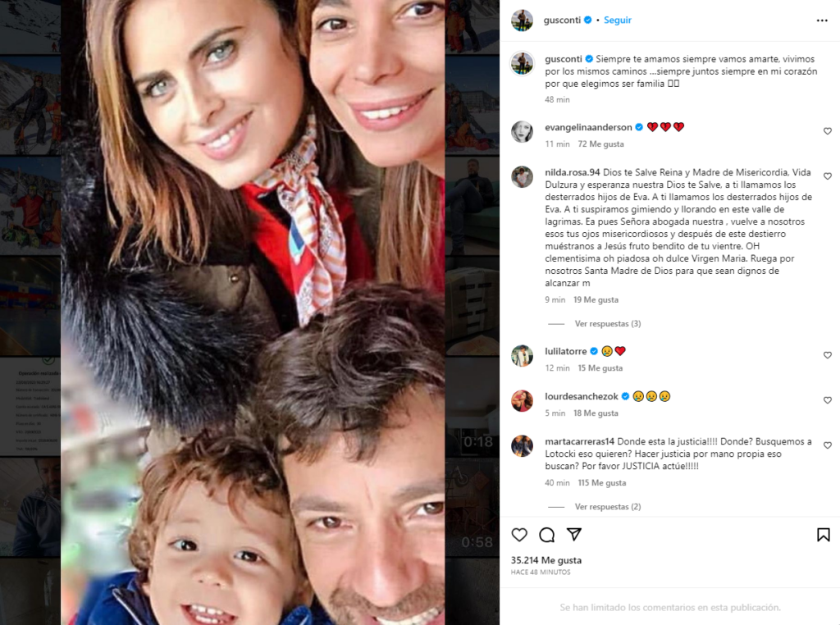Open gusconti username in header

(562, 20)
